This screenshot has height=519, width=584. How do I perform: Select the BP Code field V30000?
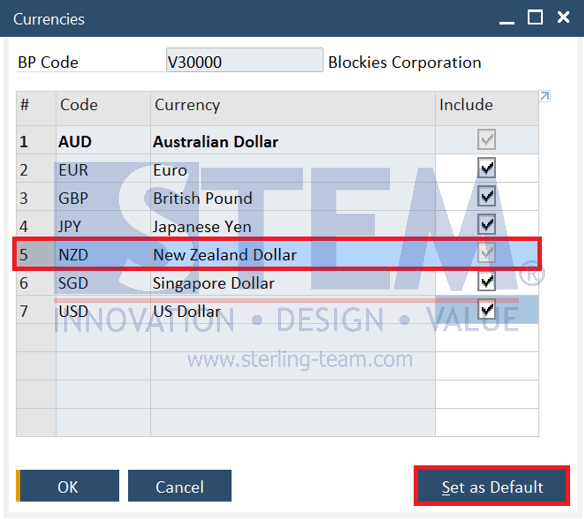[x=244, y=60]
